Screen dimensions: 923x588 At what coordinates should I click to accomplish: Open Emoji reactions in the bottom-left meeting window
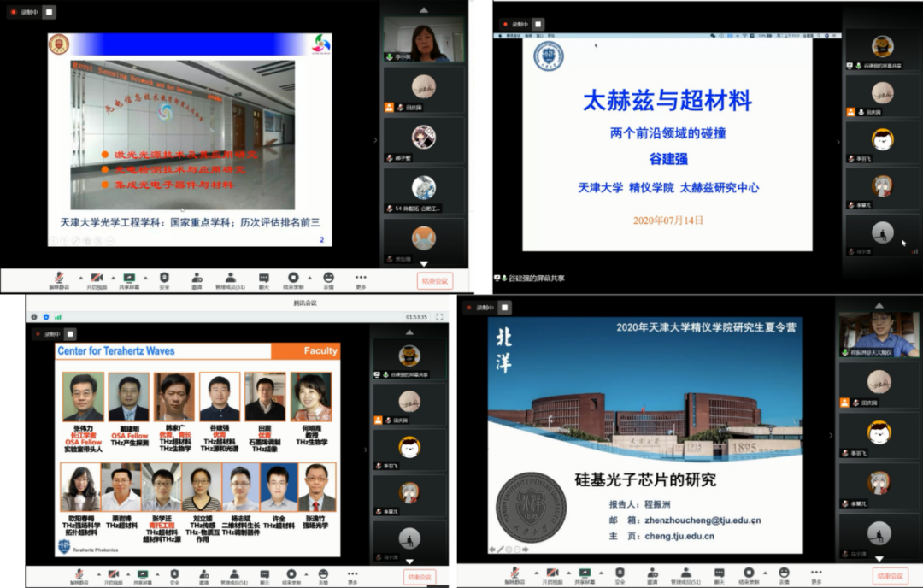coord(323,576)
